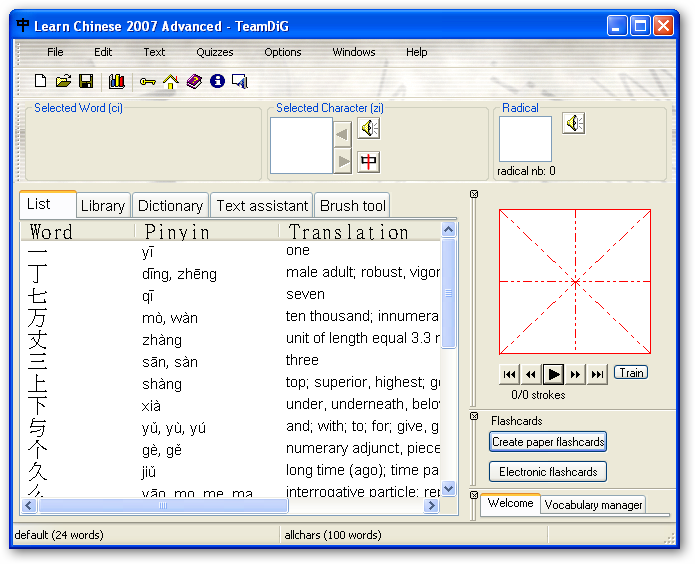This screenshot has width=695, height=564.
Task: Open a file with the folder icon
Action: (63, 81)
